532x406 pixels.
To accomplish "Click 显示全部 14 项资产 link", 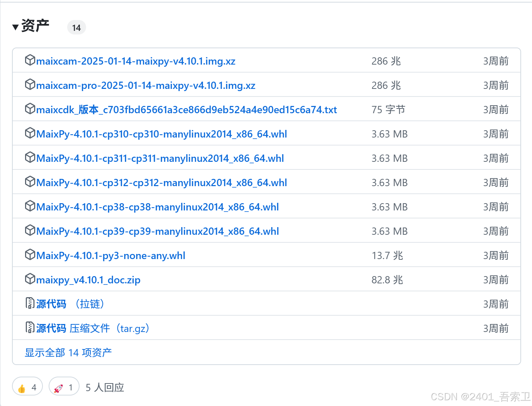I will [x=68, y=352].
